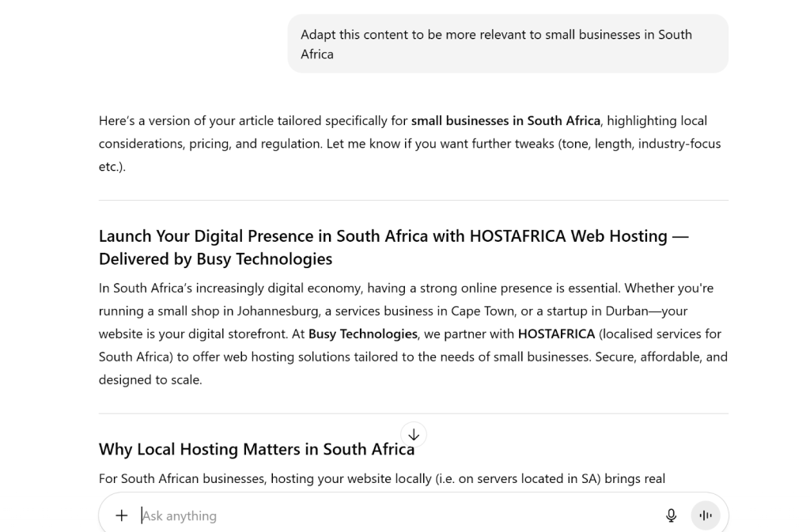
Task: Click bold "HOSTAFRICA" in the body paragraph
Action: click(x=556, y=334)
